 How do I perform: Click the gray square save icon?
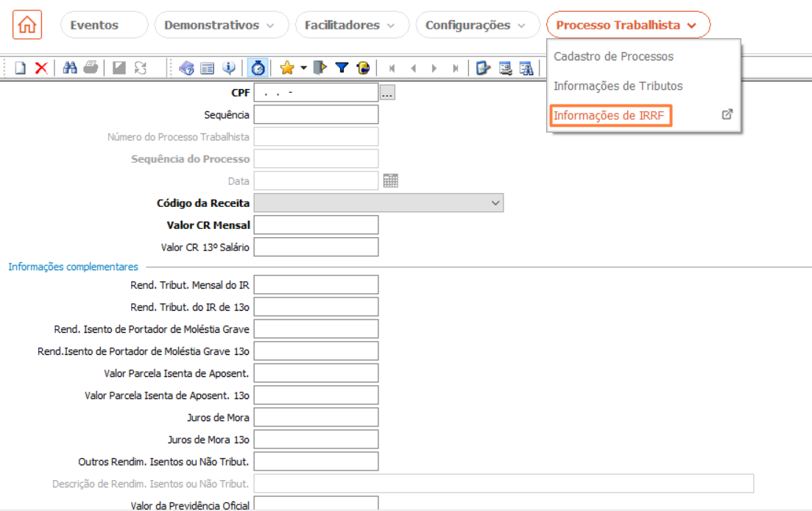coord(119,68)
